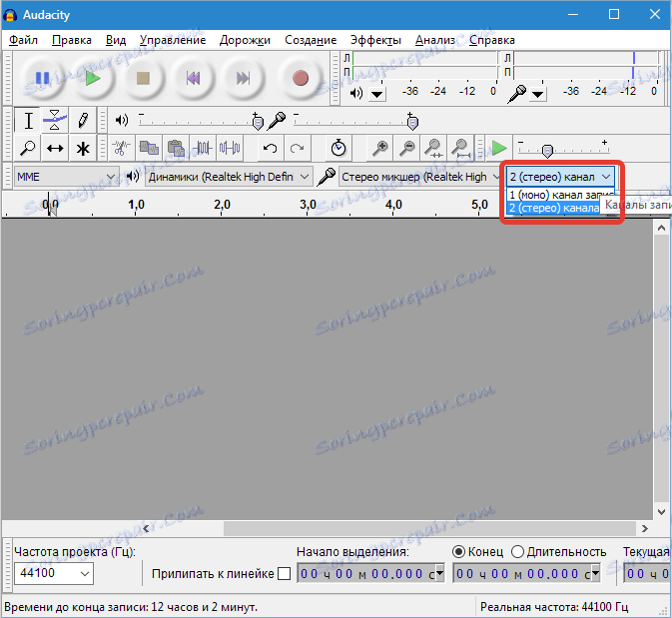This screenshot has width=672, height=618.
Task: Skip to start of track
Action: pos(193,79)
